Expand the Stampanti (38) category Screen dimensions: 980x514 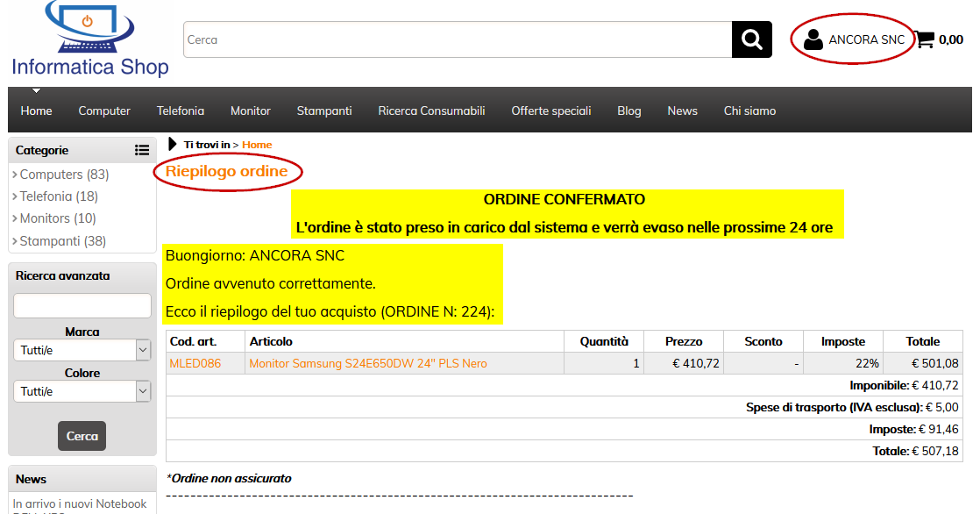click(x=60, y=241)
